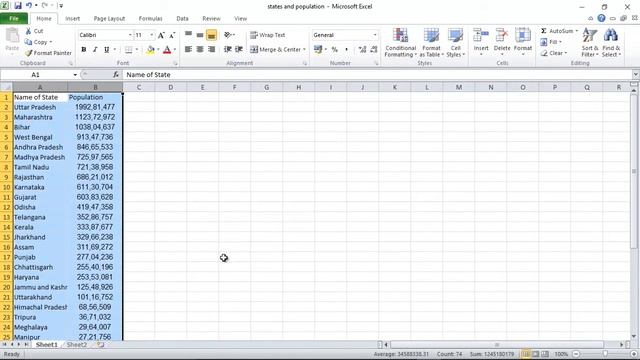Open the Merge & Center dropdown arrow
640x360 pixels.
coord(304,49)
